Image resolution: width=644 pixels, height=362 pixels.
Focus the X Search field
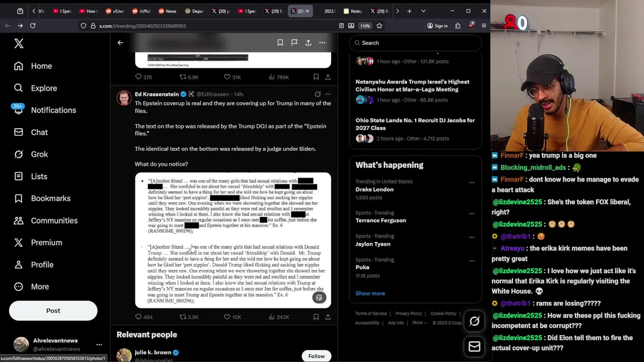pyautogui.click(x=416, y=43)
